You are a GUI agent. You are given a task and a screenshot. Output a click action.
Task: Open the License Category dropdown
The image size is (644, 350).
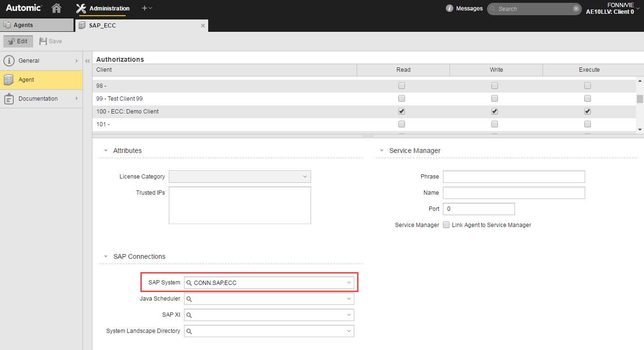pyautogui.click(x=304, y=177)
